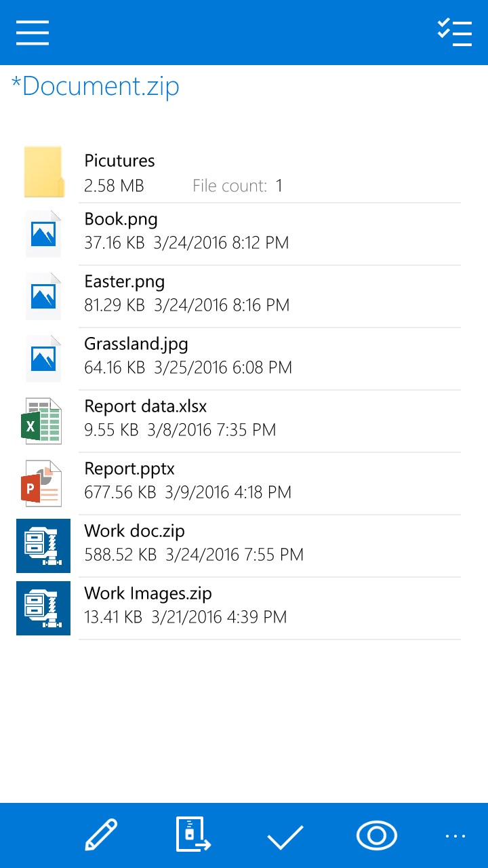Image resolution: width=488 pixels, height=868 pixels.
Task: Tap the pencil edit icon
Action: [x=101, y=835]
